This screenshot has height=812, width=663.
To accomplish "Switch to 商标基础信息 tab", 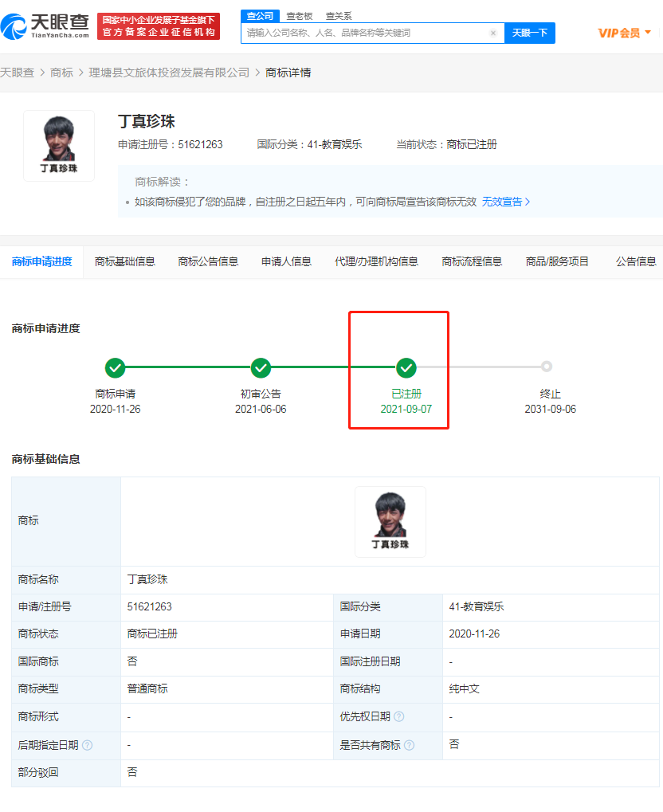I will pyautogui.click(x=125, y=261).
